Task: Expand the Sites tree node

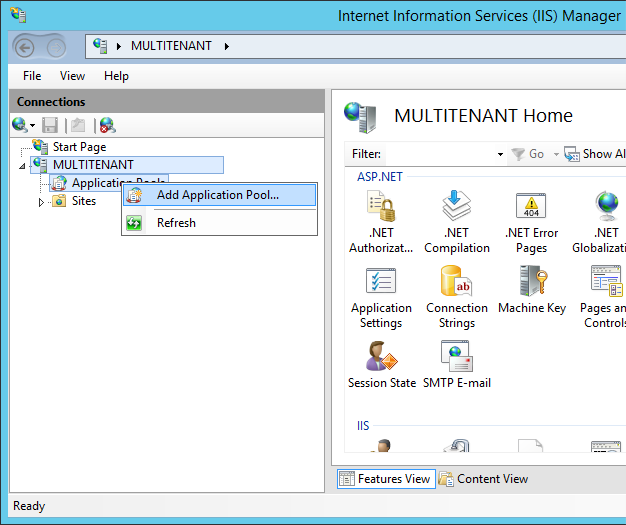Action: click(41, 202)
